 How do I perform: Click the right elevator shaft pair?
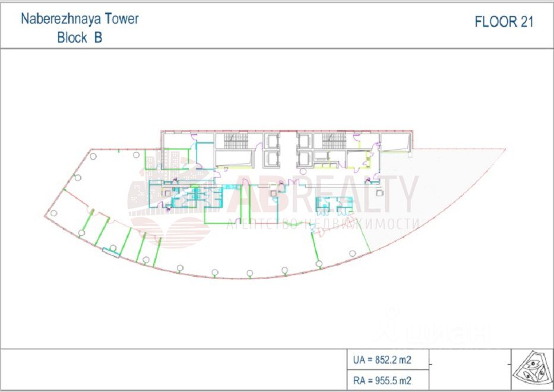[x=304, y=150]
